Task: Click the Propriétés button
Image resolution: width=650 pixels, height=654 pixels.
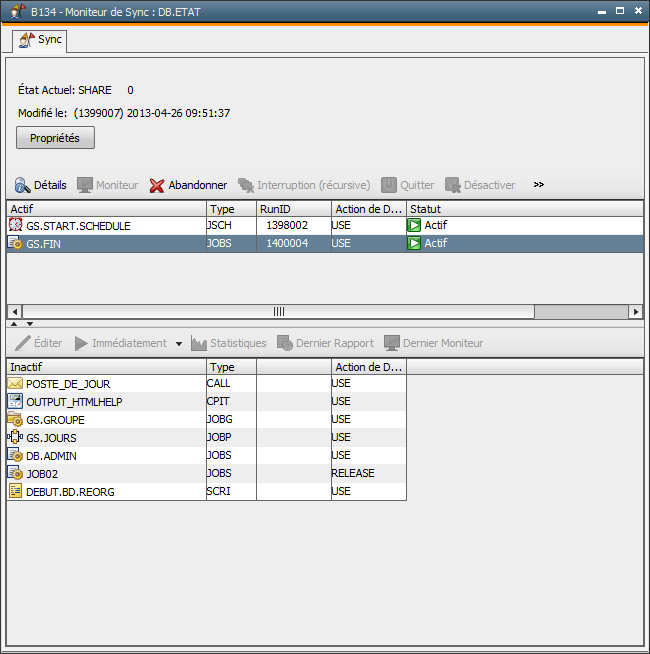Action: pos(55,138)
